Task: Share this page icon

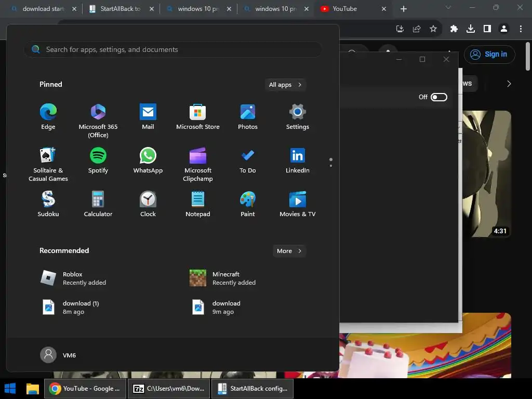Action: tap(417, 29)
